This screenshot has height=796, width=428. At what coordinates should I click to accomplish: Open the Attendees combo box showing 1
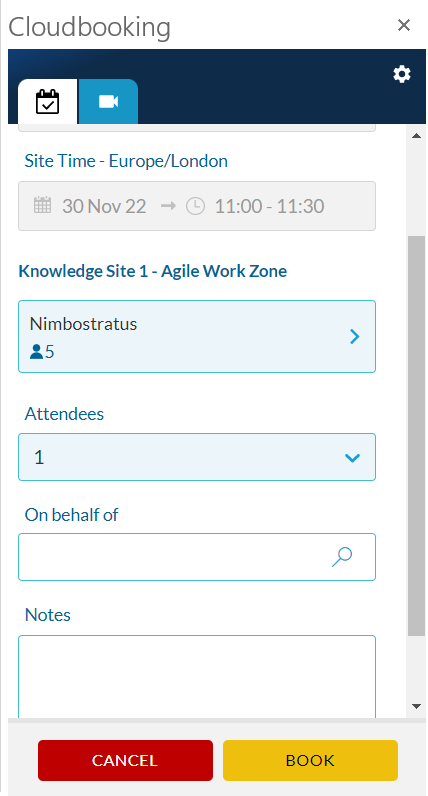coord(197,457)
